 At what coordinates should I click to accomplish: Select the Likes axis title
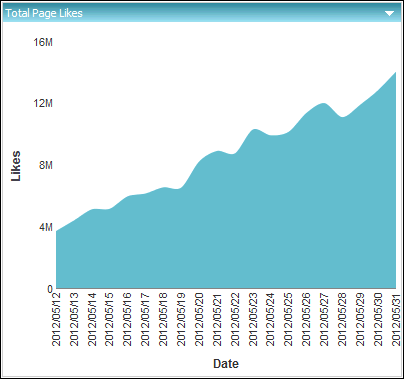(x=16, y=166)
